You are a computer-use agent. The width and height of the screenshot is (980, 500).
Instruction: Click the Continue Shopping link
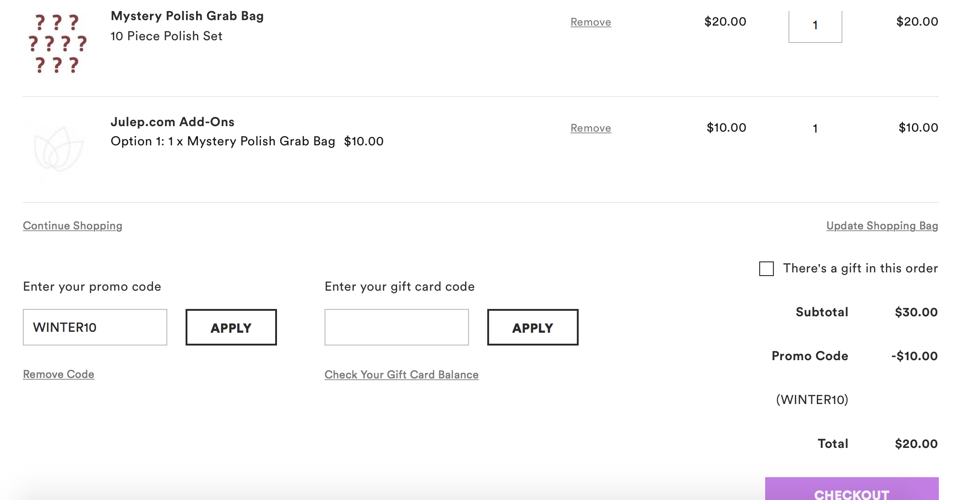pyautogui.click(x=73, y=226)
